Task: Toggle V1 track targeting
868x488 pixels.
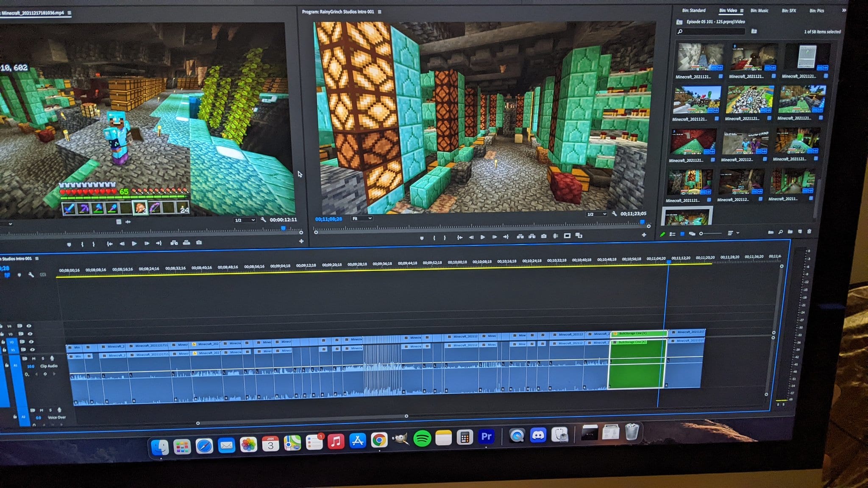Action: tap(13, 350)
